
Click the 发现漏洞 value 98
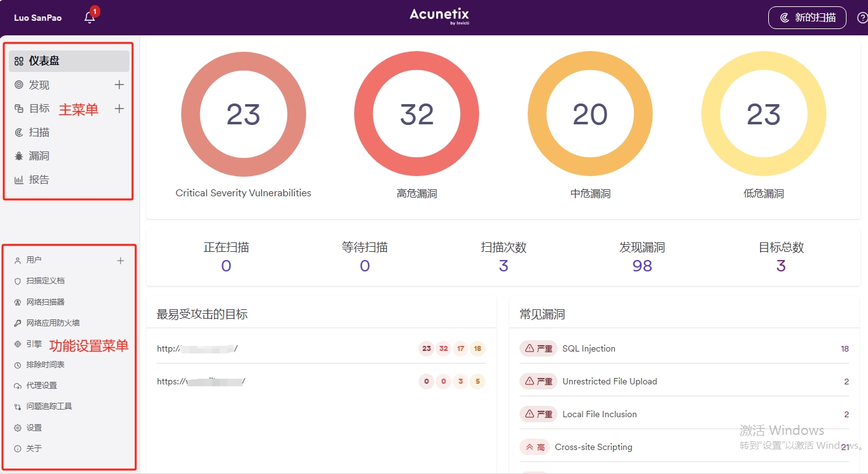click(x=642, y=266)
